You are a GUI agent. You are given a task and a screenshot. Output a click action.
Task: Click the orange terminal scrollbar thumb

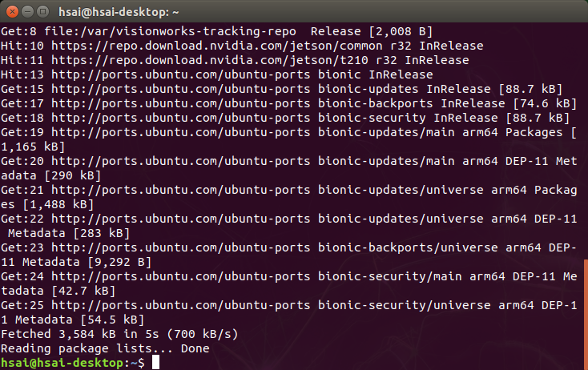tap(586, 314)
